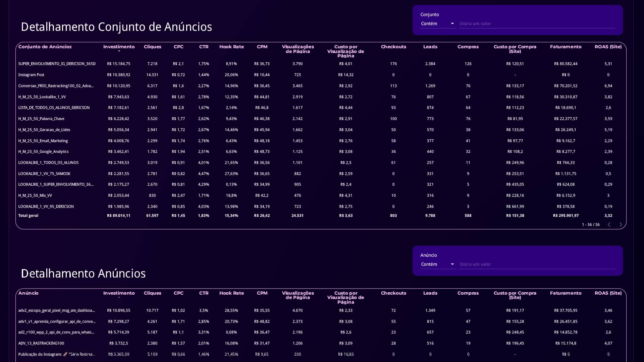Screen dimensions: 644x362
Task: Click Conjunto filter value input field
Action: (537, 24)
